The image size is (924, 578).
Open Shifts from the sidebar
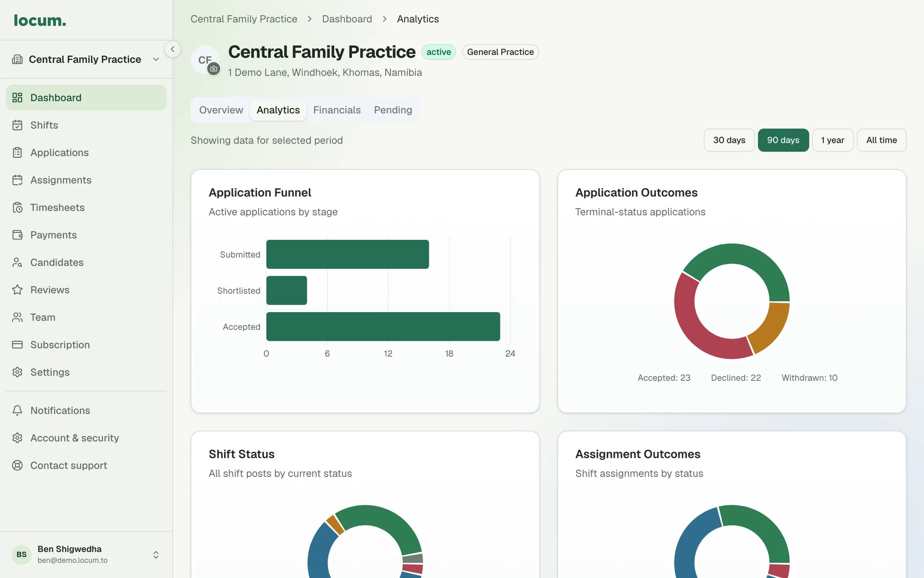[x=86, y=125]
